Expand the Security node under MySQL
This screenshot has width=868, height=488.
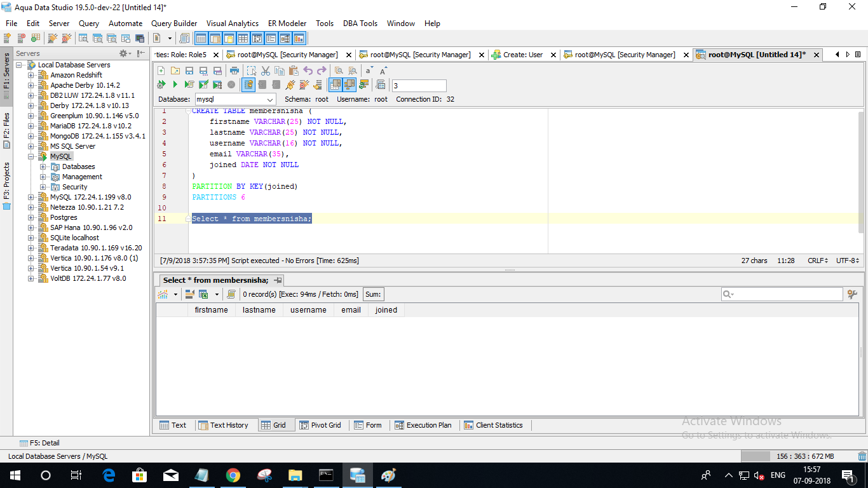coord(43,187)
